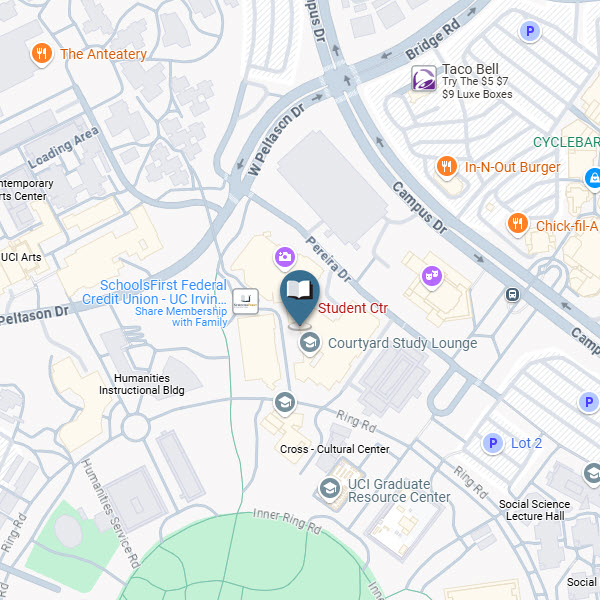
Task: Open the Lot 2 parking marker
Action: pyautogui.click(x=493, y=443)
